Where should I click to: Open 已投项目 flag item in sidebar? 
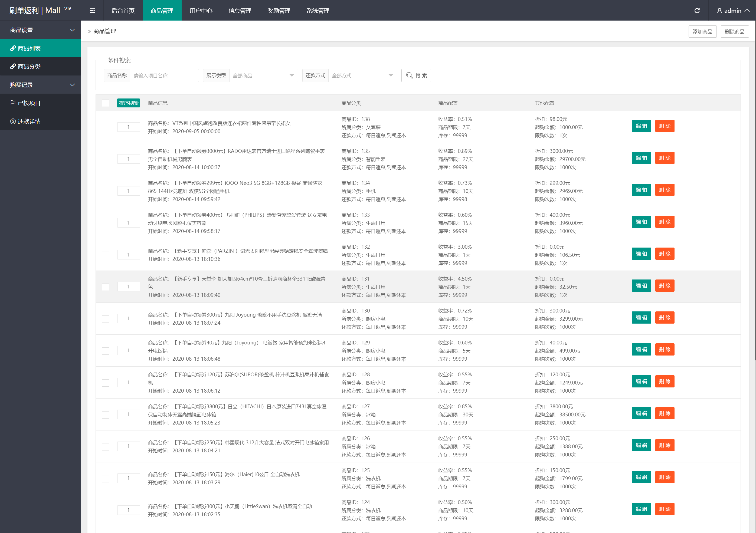41,103
